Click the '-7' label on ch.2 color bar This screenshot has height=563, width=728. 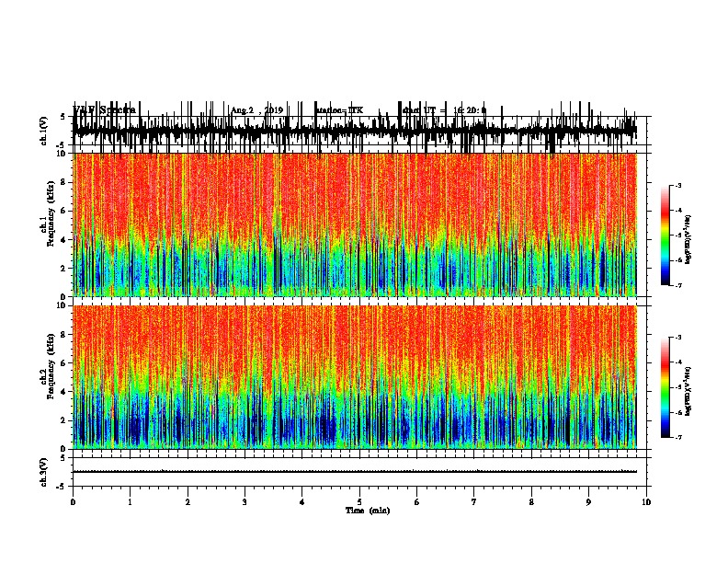677,437
